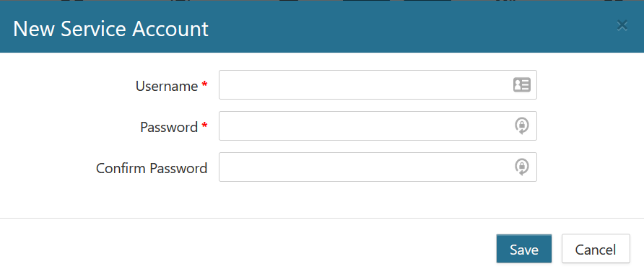This screenshot has height=277, width=644.
Task: Click the blank area below Confirm Password field
Action: click(378, 199)
